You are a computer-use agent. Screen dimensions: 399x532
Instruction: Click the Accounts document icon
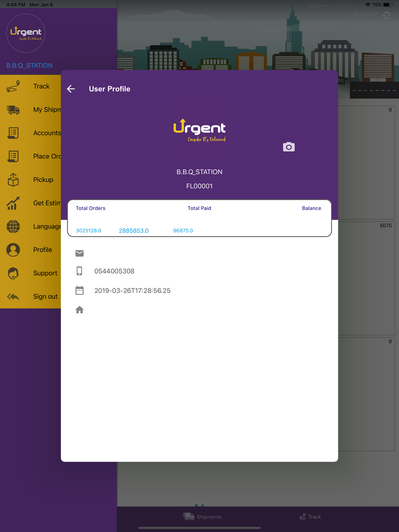pos(13,133)
